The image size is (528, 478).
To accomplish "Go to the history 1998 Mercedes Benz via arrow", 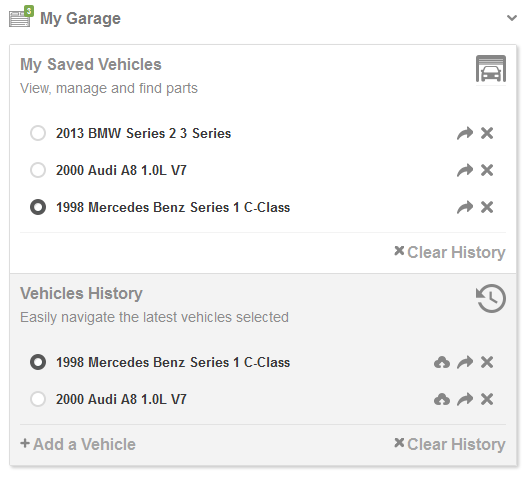I will click(465, 363).
